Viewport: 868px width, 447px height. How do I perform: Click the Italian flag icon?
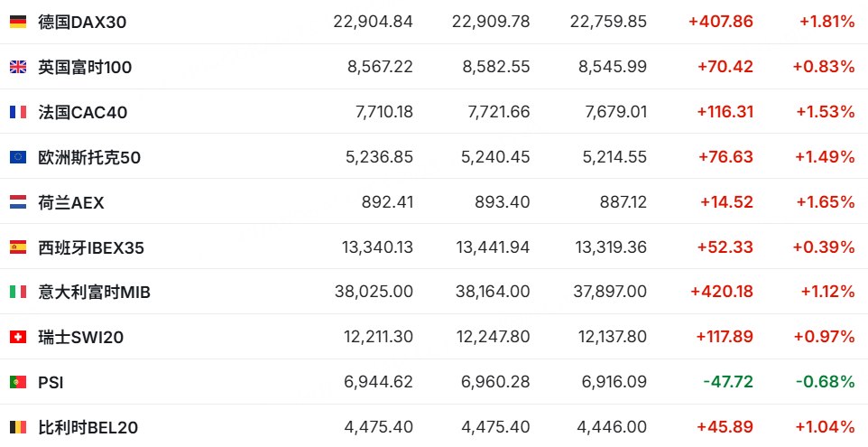[18, 292]
